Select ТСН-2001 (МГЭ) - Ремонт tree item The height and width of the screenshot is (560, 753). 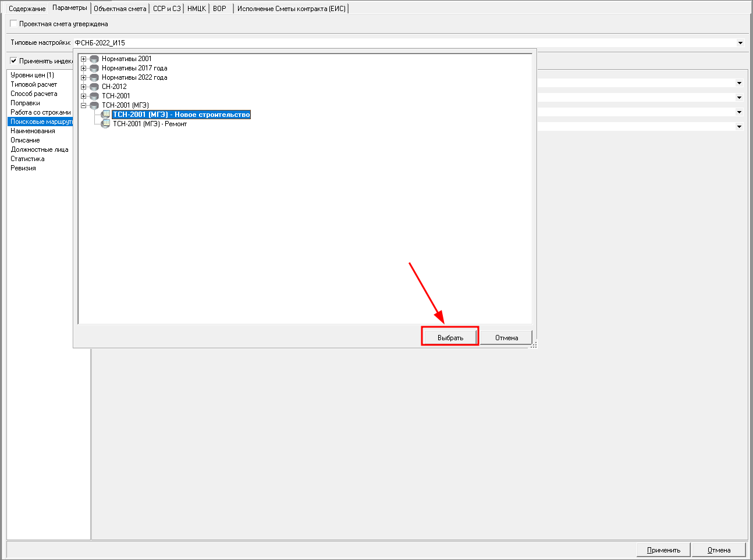coord(150,124)
